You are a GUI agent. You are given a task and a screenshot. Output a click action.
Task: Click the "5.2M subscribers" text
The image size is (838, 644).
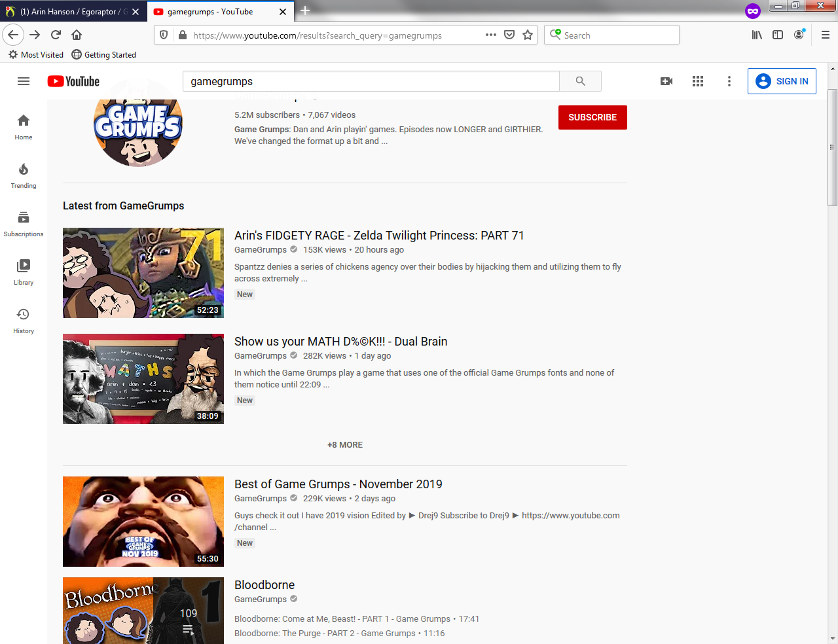coord(267,115)
